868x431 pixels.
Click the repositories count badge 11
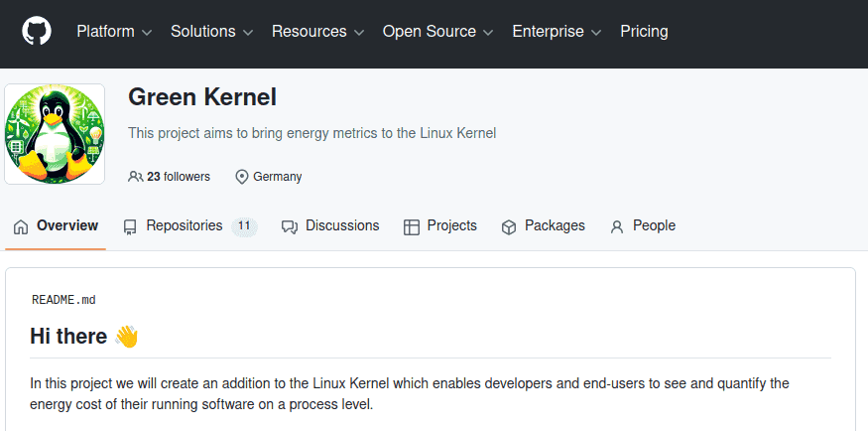pos(244,226)
